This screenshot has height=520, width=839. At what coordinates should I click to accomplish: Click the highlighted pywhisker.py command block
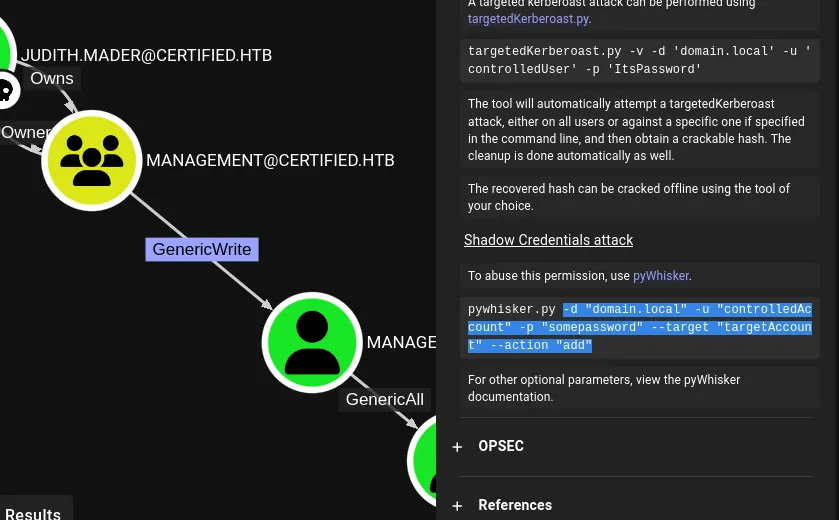point(640,327)
